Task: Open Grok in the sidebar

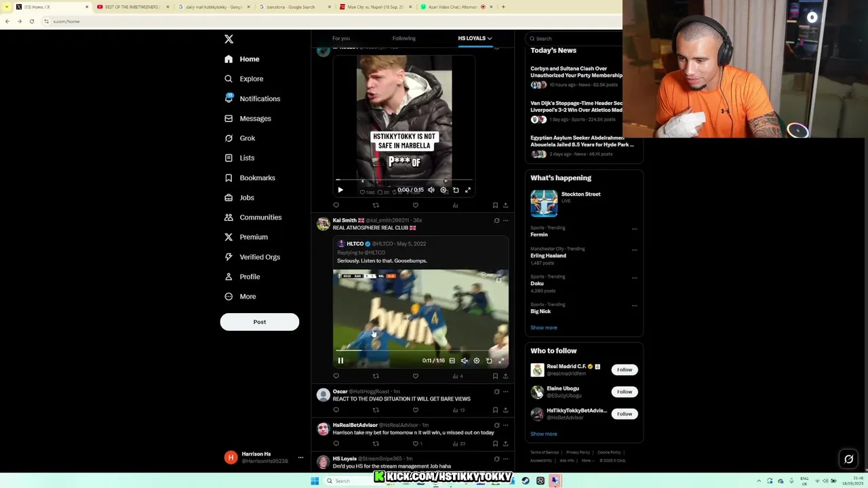Action: click(240, 138)
